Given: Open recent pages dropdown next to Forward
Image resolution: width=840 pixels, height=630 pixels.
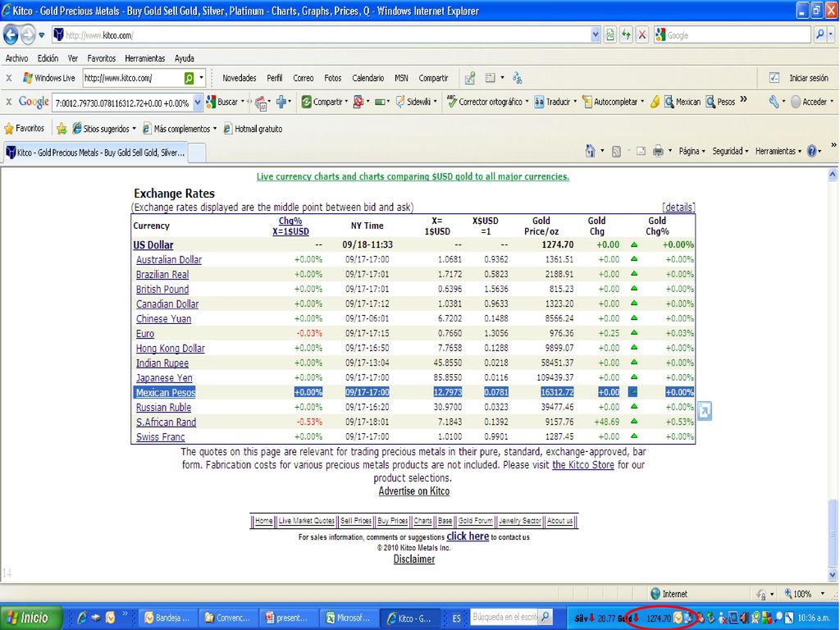Looking at the screenshot, I should pyautogui.click(x=42, y=36).
